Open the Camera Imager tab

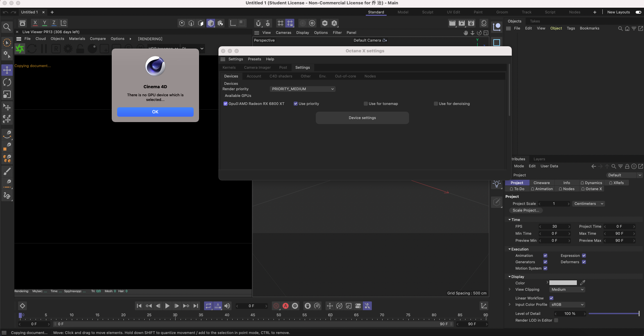pos(257,67)
